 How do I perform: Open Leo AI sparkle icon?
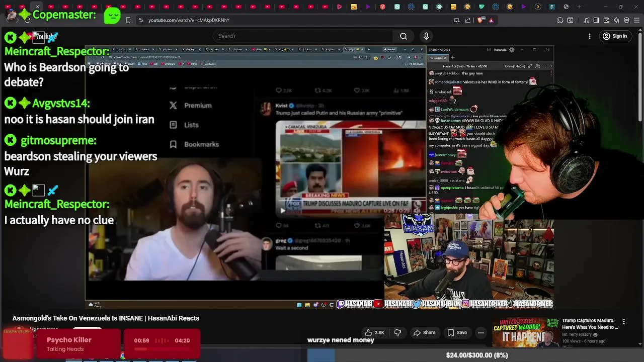(616, 20)
